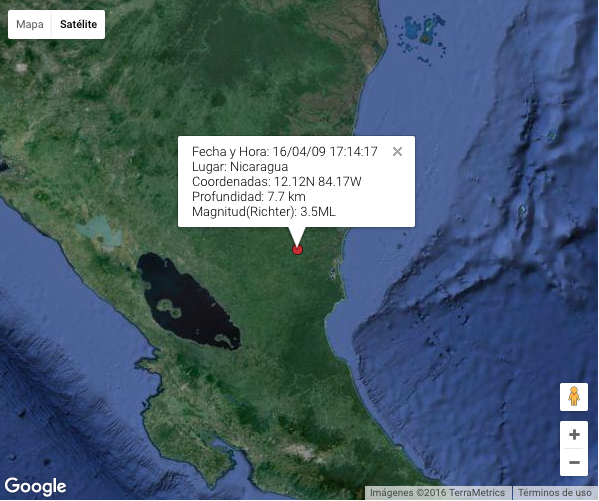
Task: Zoom in with the plus button
Action: click(x=574, y=435)
